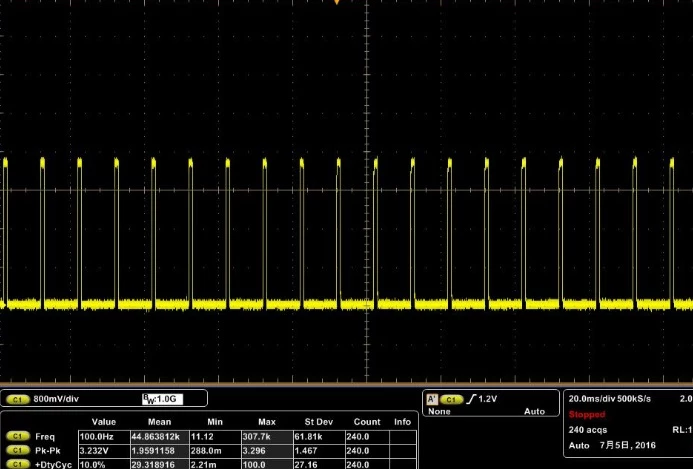693x469 pixels.
Task: Click the red Stopped acquisition status
Action: pyautogui.click(x=587, y=414)
